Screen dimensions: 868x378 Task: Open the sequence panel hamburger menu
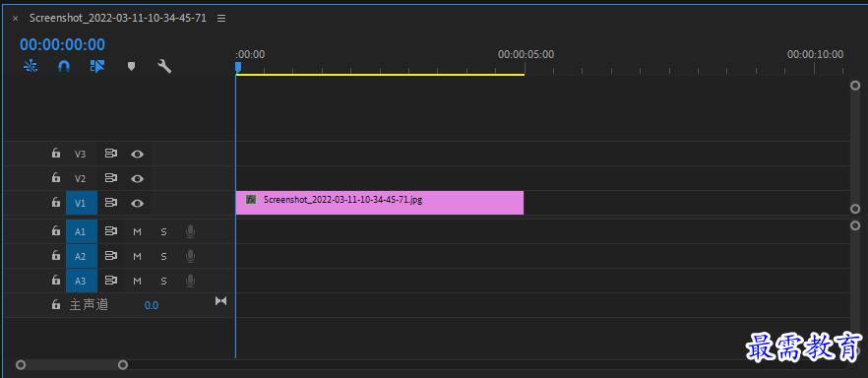[221, 19]
